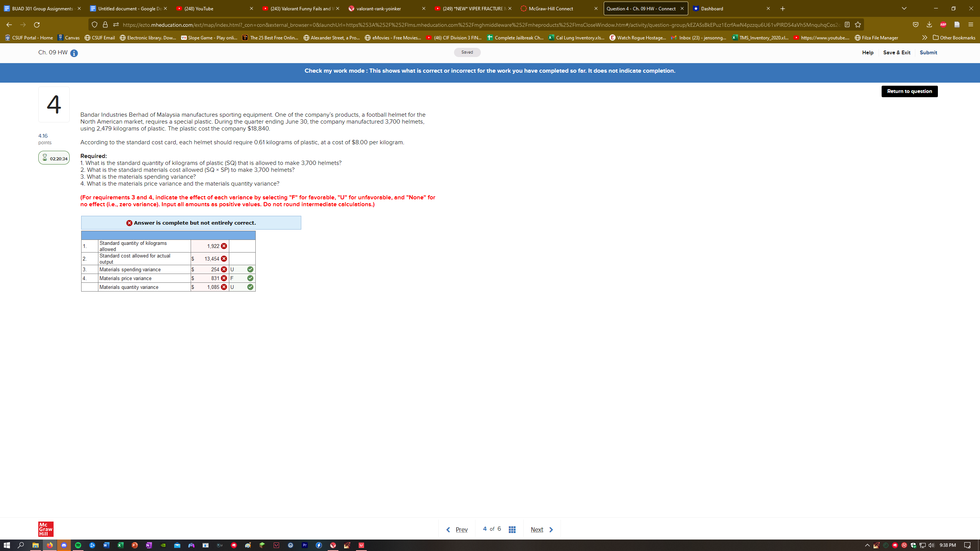980x551 pixels.
Task: Click the Adblock Plus extension icon
Action: [x=943, y=25]
